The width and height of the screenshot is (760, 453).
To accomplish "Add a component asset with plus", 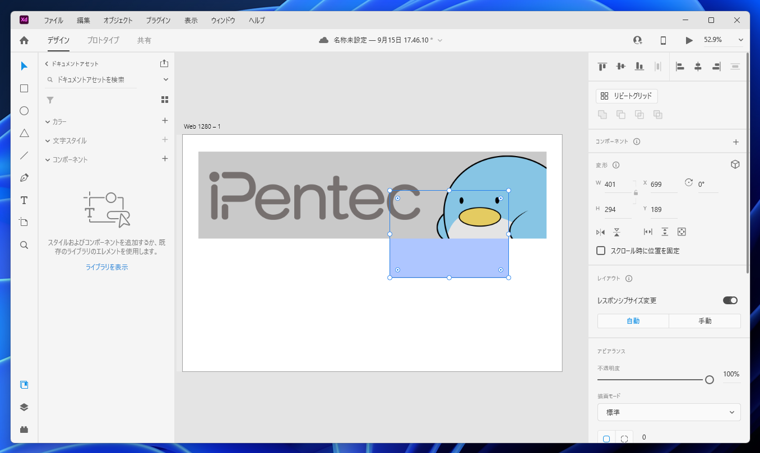I will pyautogui.click(x=165, y=158).
